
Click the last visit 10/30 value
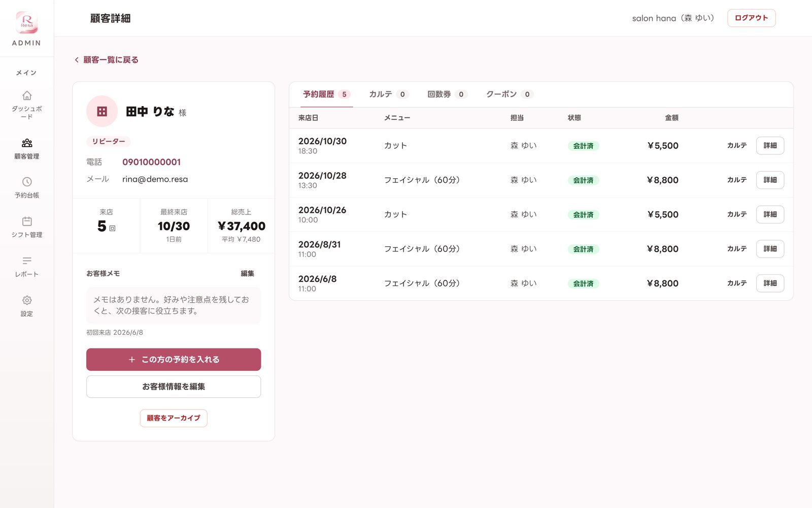point(174,226)
